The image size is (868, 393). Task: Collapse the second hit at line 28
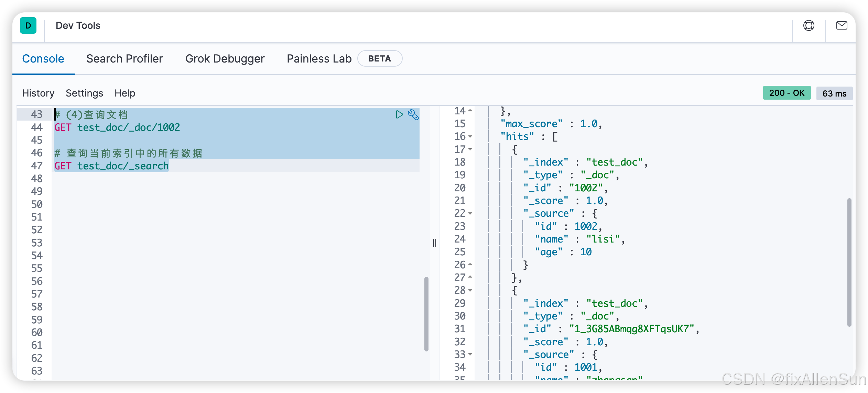[470, 291]
